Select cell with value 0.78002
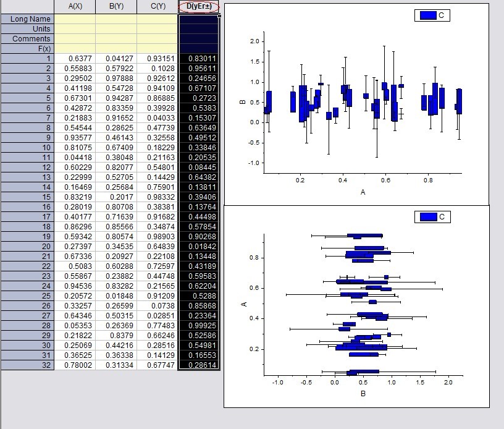The width and height of the screenshot is (504, 429). click(x=75, y=365)
